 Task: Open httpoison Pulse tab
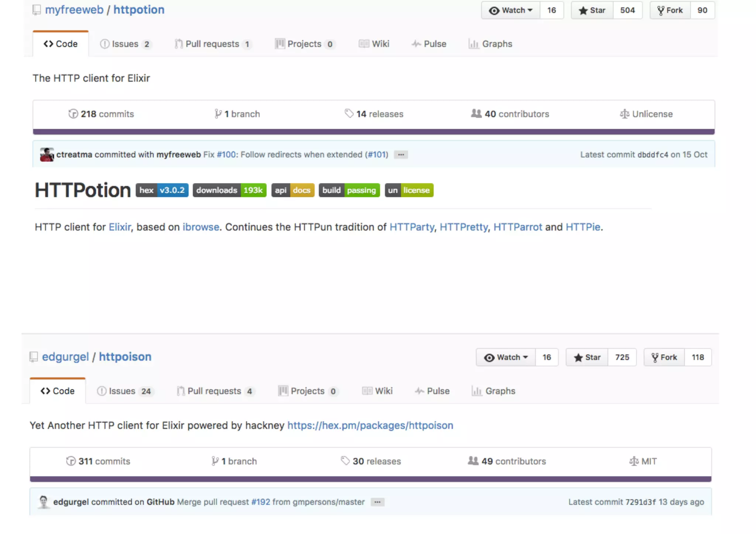coord(432,391)
